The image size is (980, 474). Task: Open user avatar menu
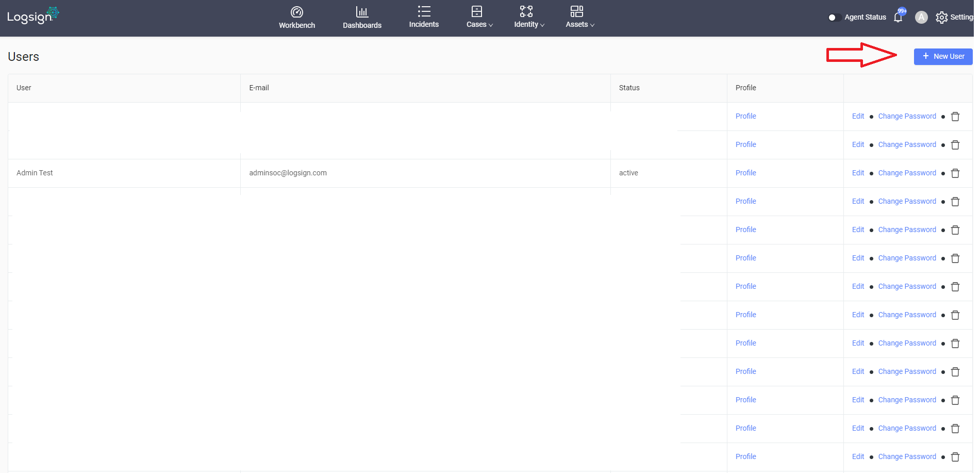coord(921,17)
